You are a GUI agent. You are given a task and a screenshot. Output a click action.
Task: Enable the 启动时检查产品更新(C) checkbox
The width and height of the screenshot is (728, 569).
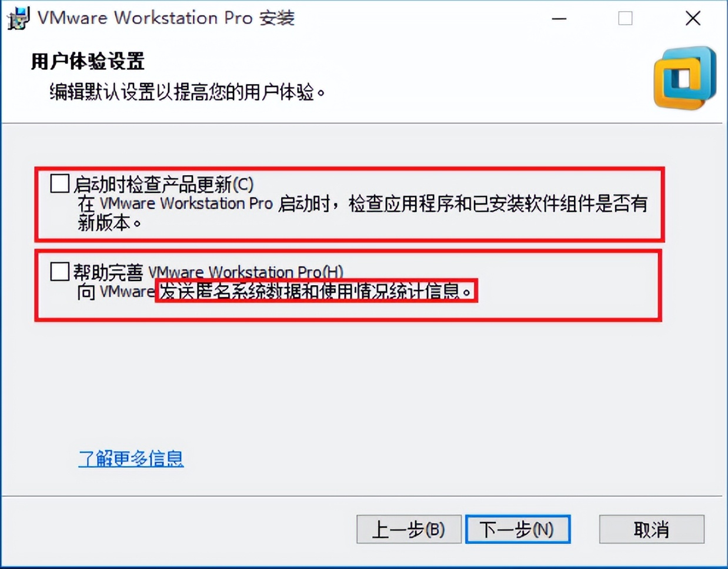59,183
